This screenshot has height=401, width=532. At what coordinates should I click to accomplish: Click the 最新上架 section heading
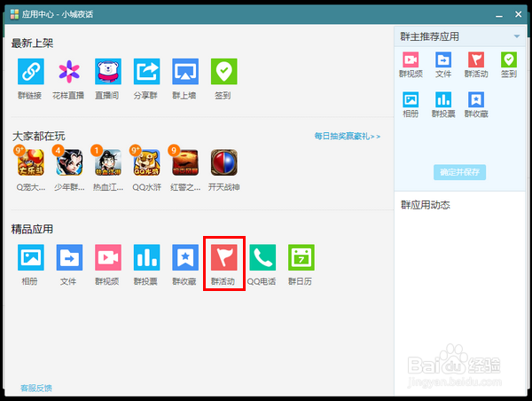pos(32,43)
